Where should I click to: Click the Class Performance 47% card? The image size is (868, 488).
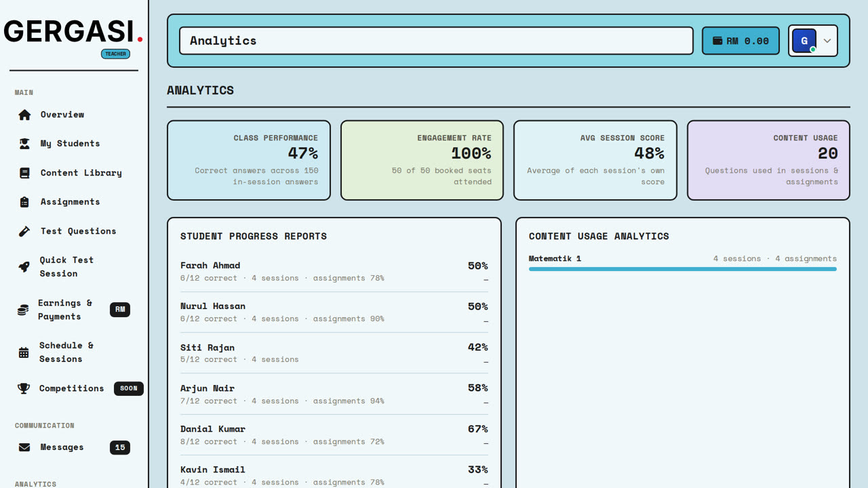249,161
